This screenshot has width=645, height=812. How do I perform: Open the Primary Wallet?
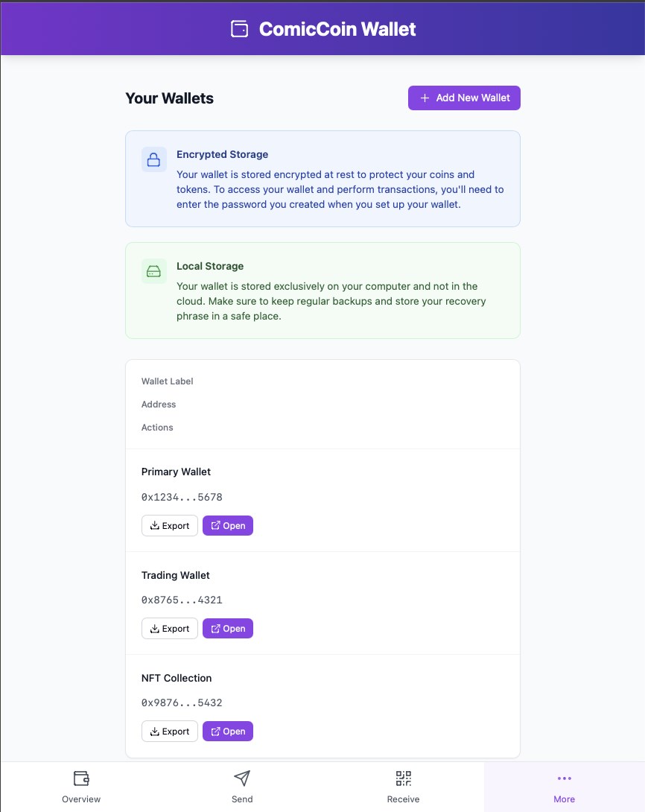(228, 526)
